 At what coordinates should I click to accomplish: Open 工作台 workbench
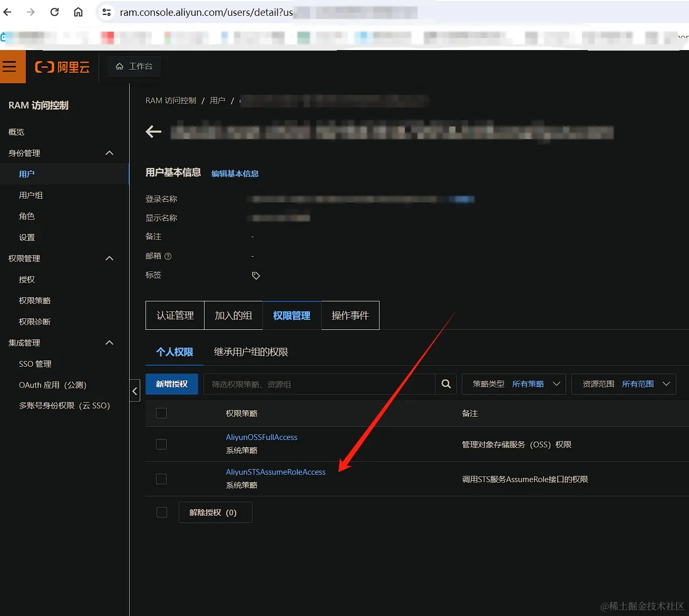point(134,66)
